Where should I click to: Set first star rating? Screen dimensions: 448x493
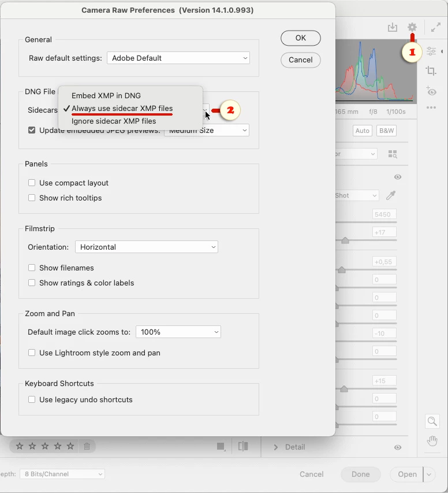click(20, 446)
